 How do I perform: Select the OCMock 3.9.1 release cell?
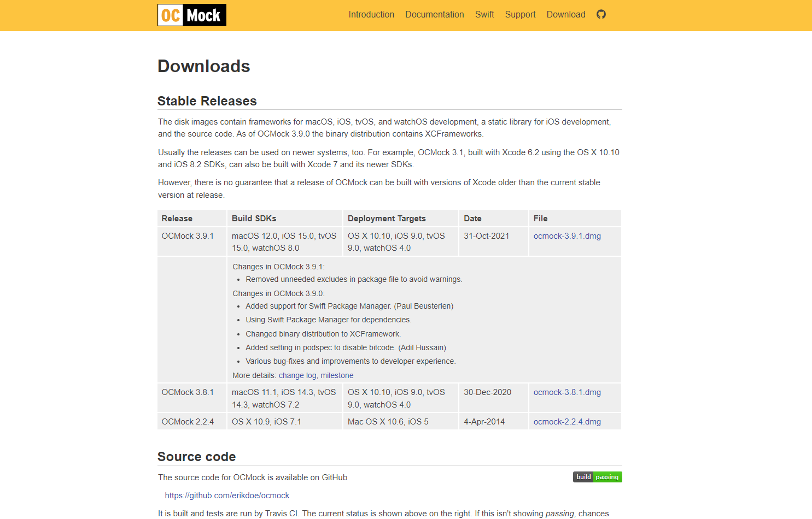click(x=192, y=241)
